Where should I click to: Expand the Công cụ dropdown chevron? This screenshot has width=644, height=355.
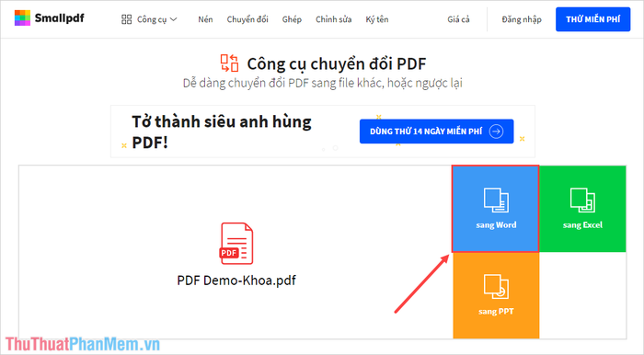point(173,19)
